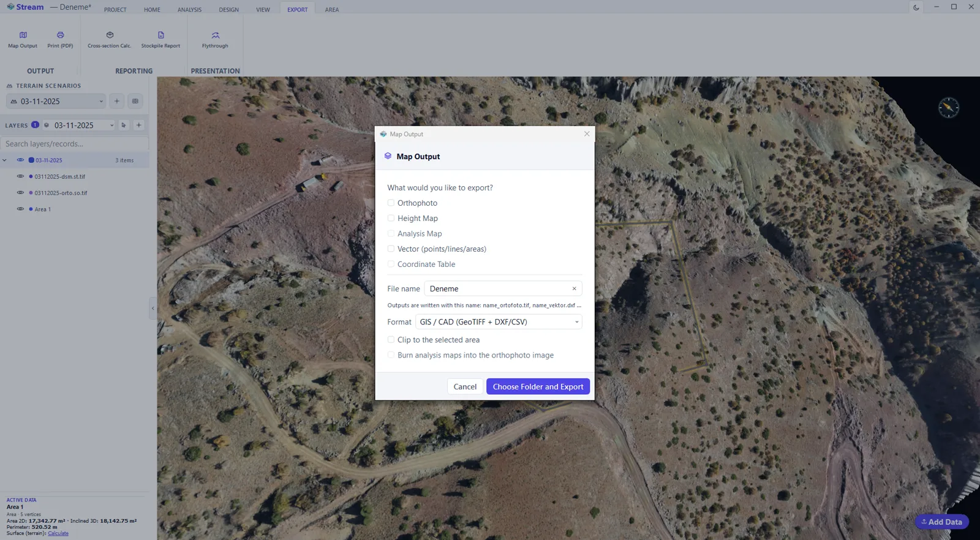
Task: Select the 03112025-dsm.st.tif layer row
Action: [75, 176]
